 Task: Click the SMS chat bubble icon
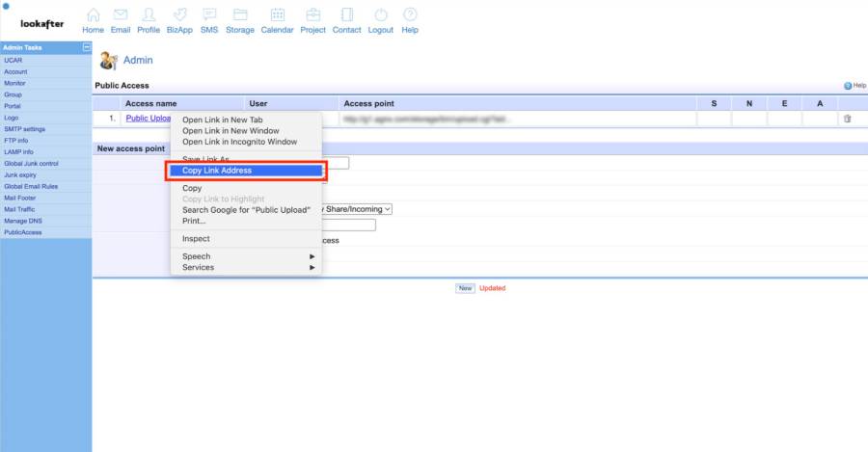click(209, 15)
